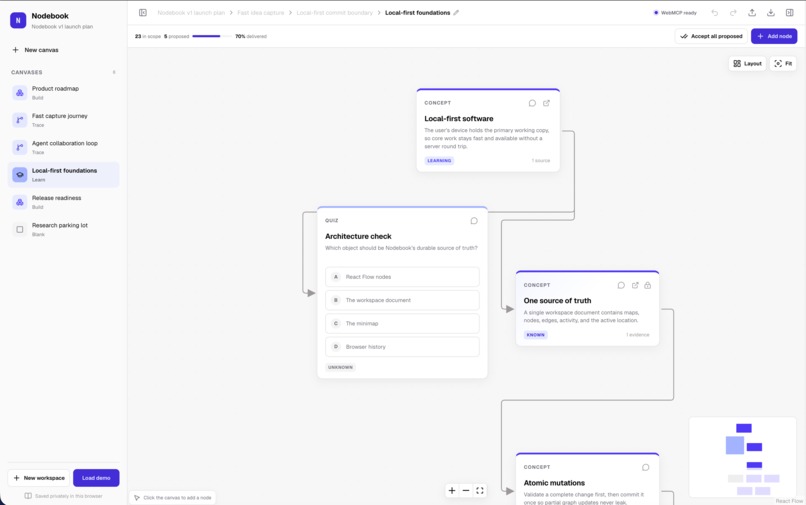Select quiz answer D Browser history

(x=402, y=347)
